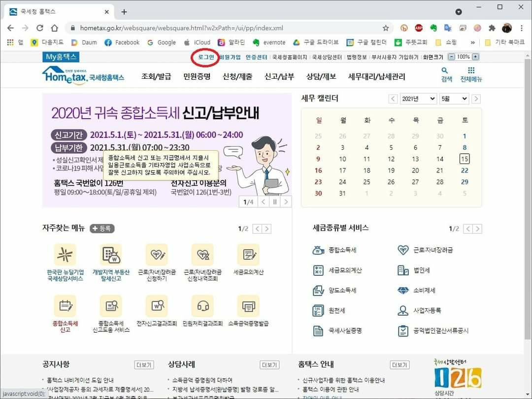Image resolution: width=532 pixels, height=399 pixels.
Task: Decrease screen zoom with minus button
Action: 452,57
